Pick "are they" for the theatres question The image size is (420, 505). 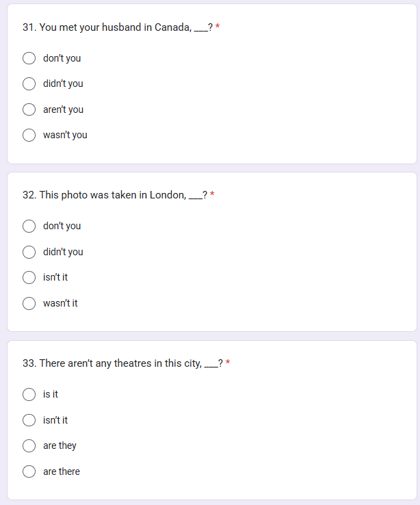pyautogui.click(x=29, y=445)
